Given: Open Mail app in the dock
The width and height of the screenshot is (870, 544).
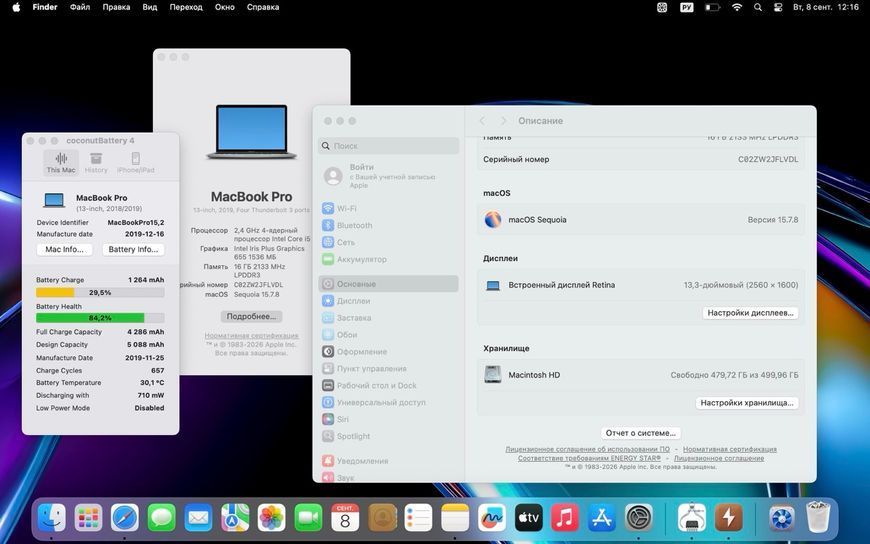Looking at the screenshot, I should (198, 518).
